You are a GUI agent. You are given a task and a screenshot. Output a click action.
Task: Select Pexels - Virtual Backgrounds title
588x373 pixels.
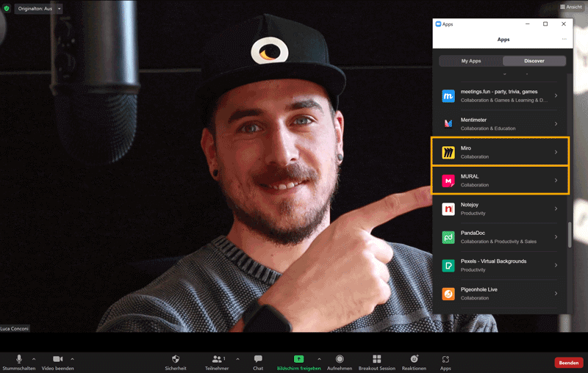click(x=493, y=261)
